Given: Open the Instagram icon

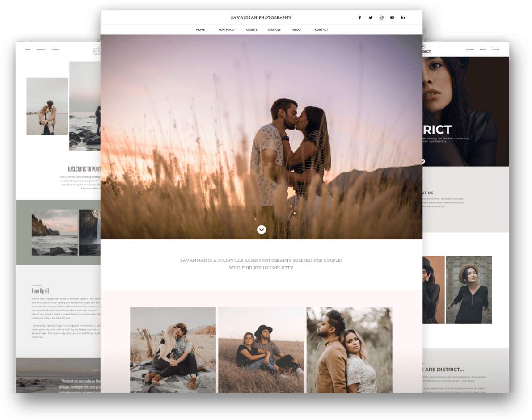Looking at the screenshot, I should click(x=381, y=17).
